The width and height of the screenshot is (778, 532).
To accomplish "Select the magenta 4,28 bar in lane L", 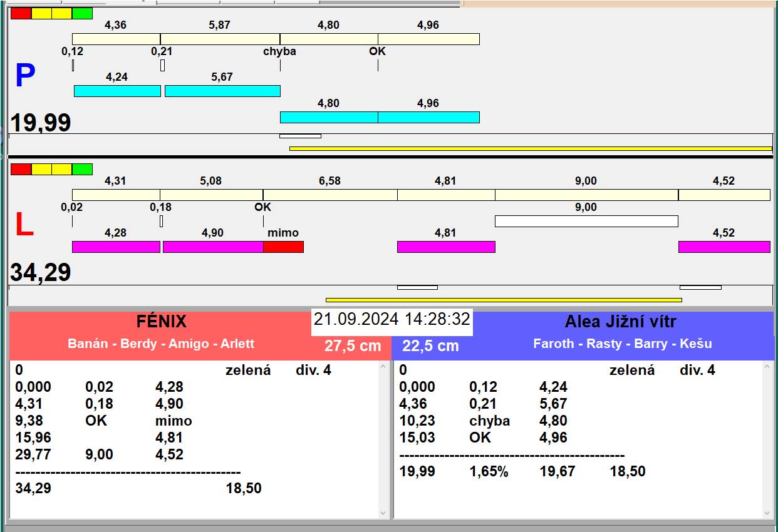I will coord(116,247).
